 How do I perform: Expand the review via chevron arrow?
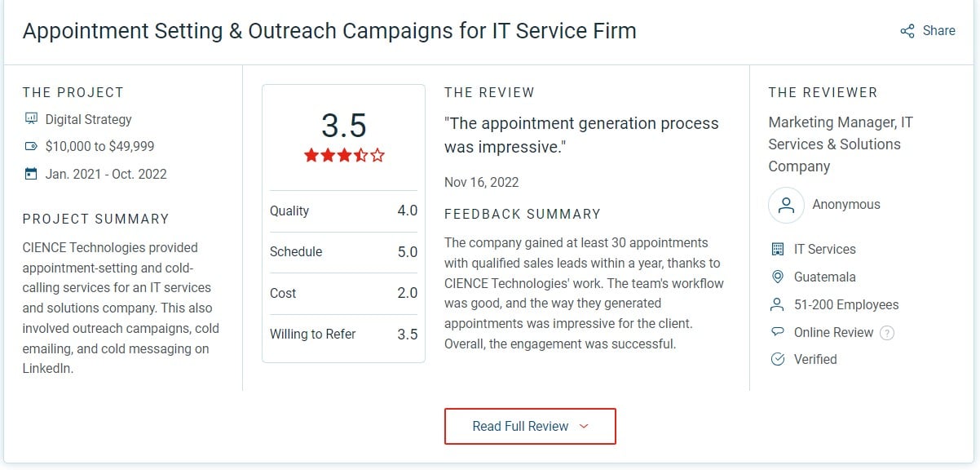(583, 426)
